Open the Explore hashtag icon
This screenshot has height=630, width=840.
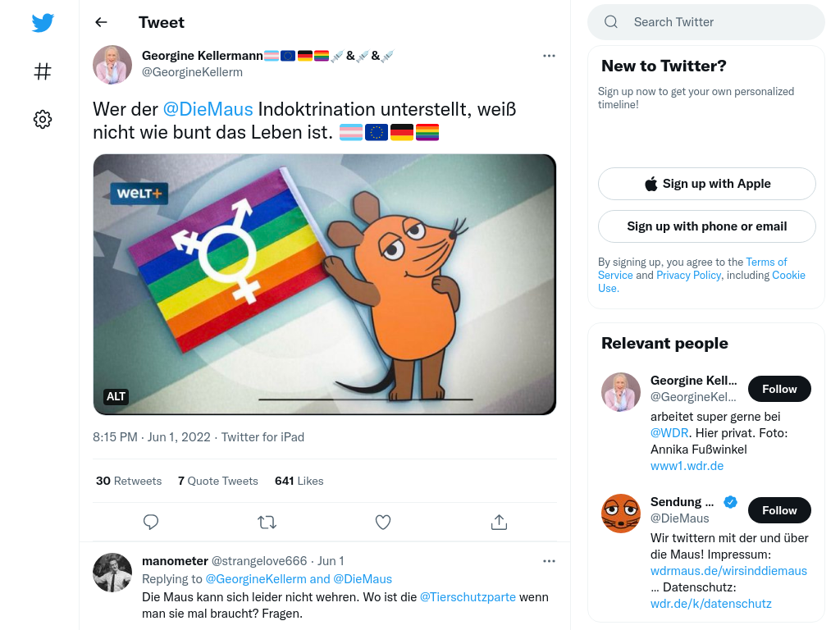click(x=43, y=71)
